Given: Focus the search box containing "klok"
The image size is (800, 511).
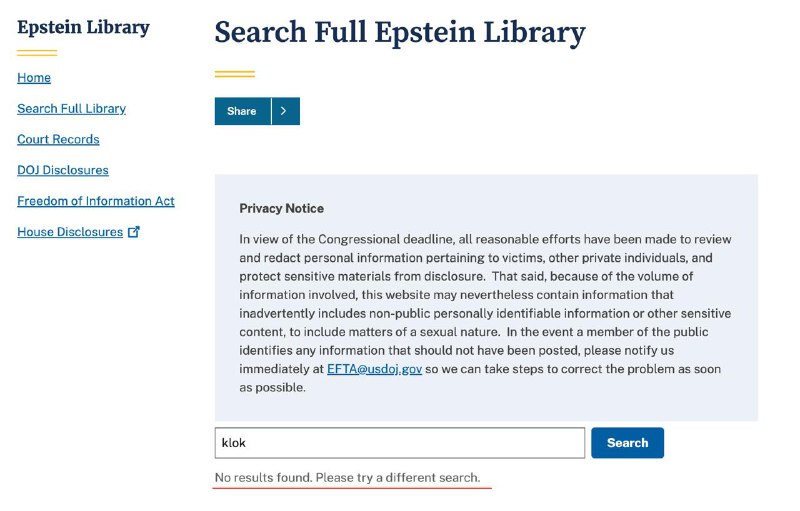Looking at the screenshot, I should (399, 443).
